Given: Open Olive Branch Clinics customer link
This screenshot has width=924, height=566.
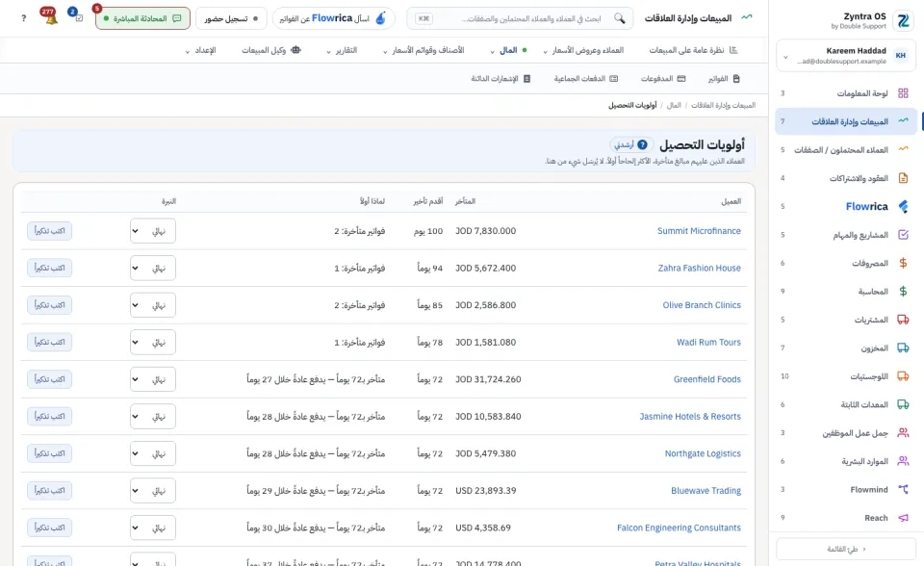Looking at the screenshot, I should click(702, 305).
